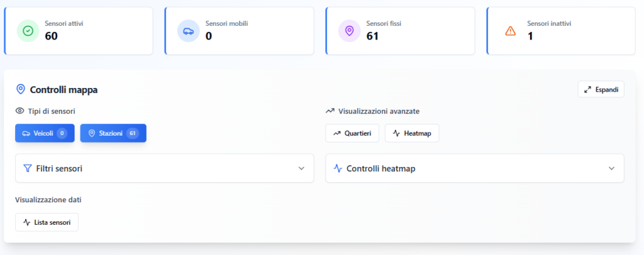This screenshot has height=255, width=644.
Task: Open the Lista sensori view
Action: (47, 222)
